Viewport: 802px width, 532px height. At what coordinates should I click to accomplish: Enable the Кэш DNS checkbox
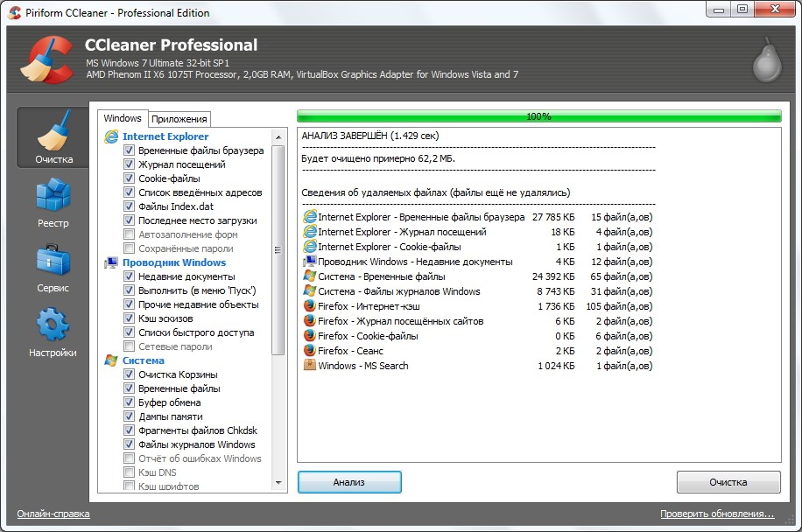click(x=130, y=472)
